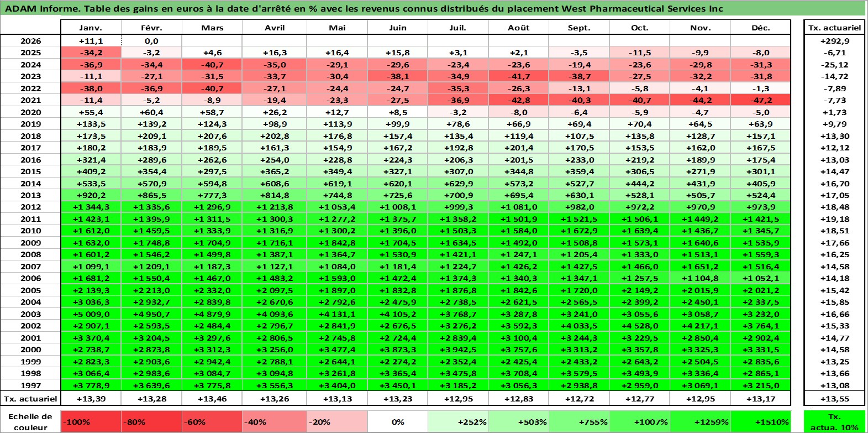Select the 'Juin' column header
Viewport: 868px width, 433px height.
click(397, 28)
